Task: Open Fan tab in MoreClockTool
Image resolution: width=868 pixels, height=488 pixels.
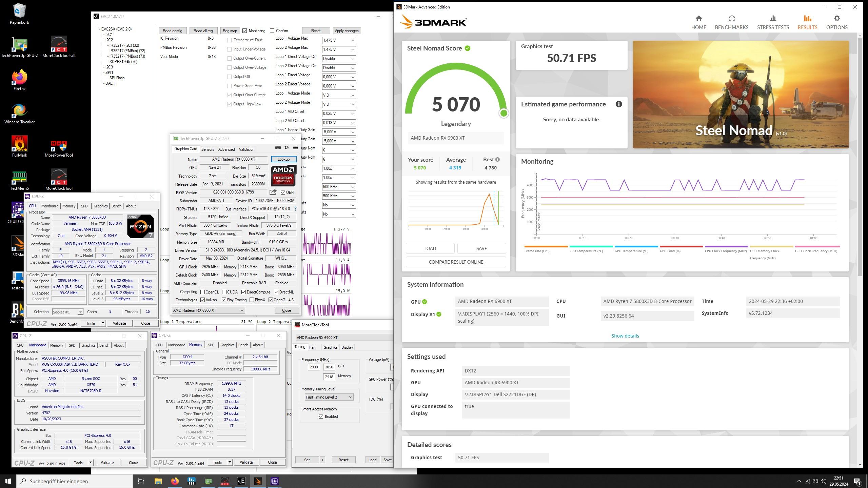Action: (x=312, y=347)
